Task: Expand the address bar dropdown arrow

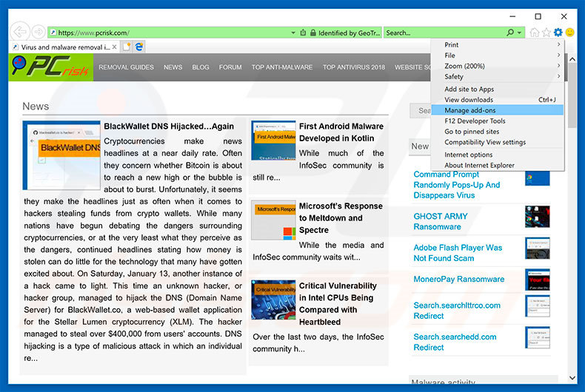Action: tap(293, 33)
